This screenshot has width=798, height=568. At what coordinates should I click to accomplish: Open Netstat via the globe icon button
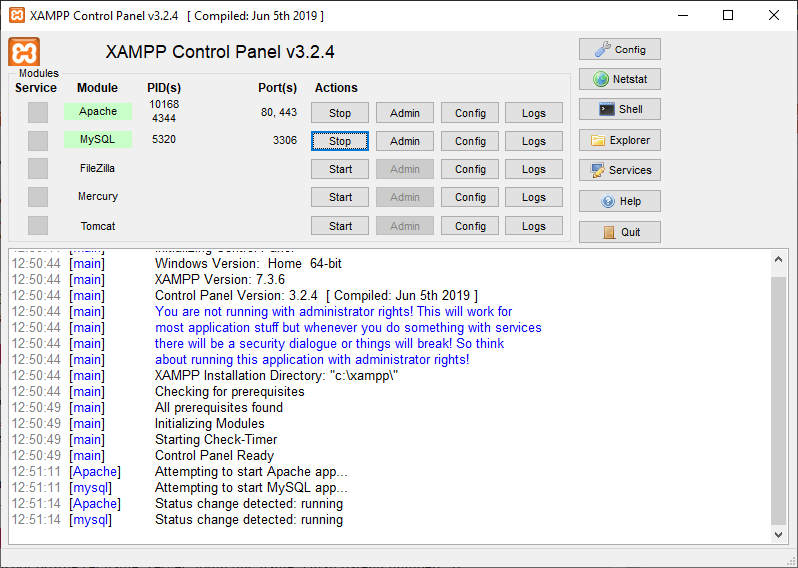click(x=620, y=79)
